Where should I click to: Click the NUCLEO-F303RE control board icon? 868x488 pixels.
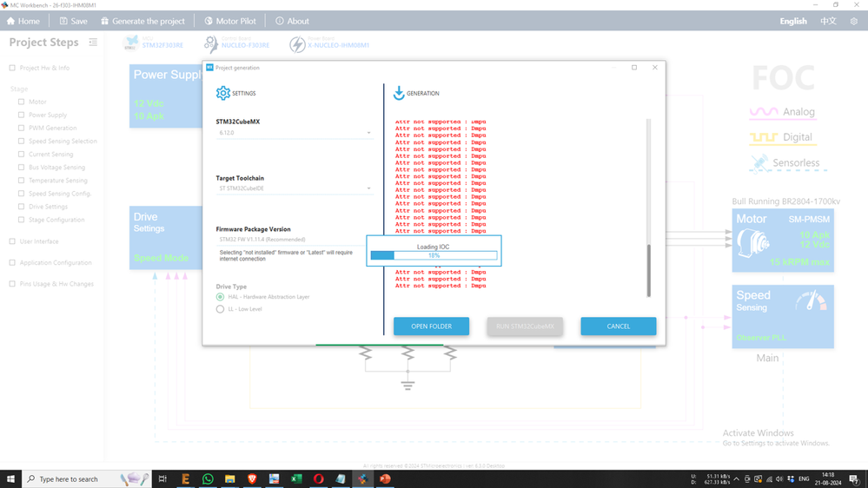pyautogui.click(x=211, y=43)
